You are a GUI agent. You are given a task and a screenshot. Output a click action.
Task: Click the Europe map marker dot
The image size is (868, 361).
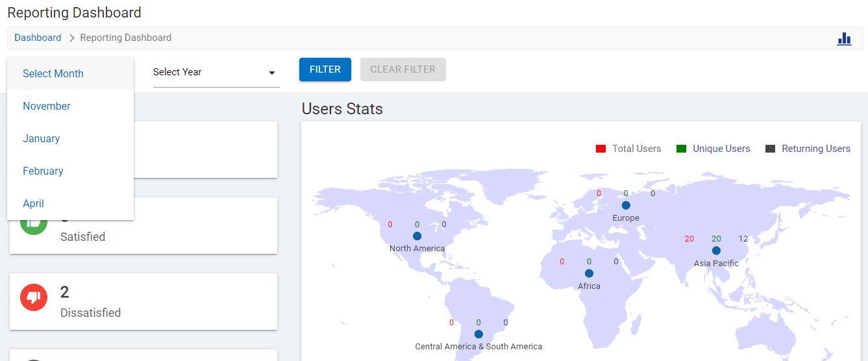point(626,205)
